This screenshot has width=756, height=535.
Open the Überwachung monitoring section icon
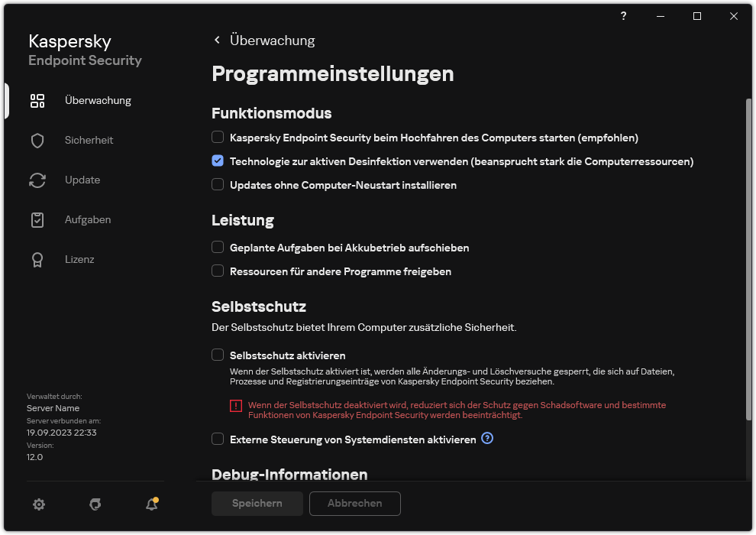click(x=37, y=100)
